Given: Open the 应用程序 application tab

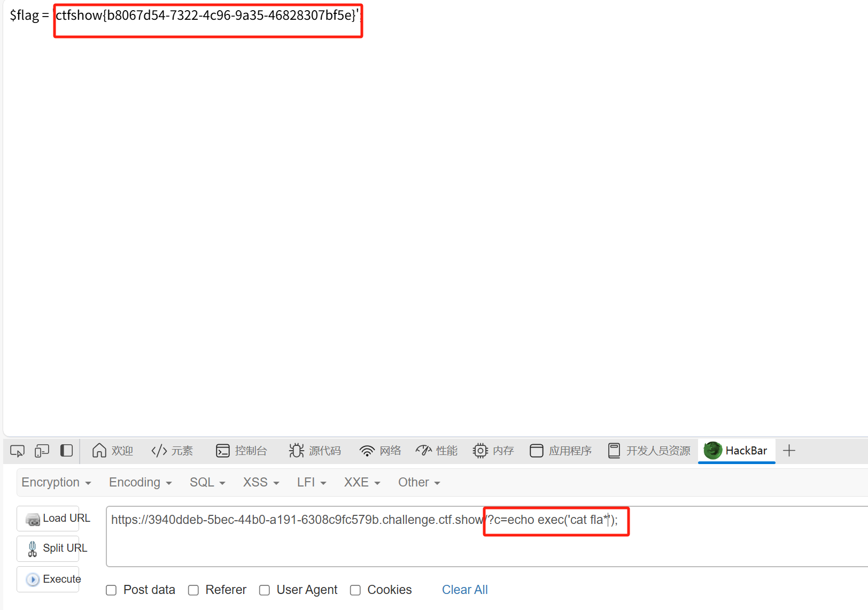Looking at the screenshot, I should tap(561, 451).
